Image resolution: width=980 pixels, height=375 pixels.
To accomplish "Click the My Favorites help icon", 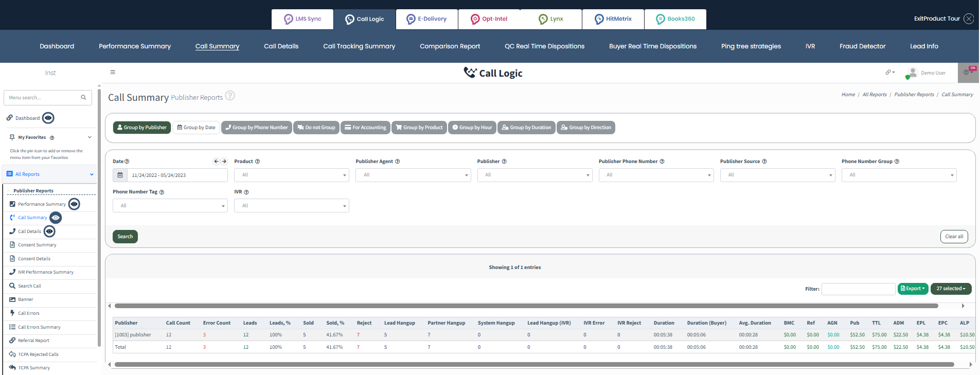I will click(x=52, y=138).
